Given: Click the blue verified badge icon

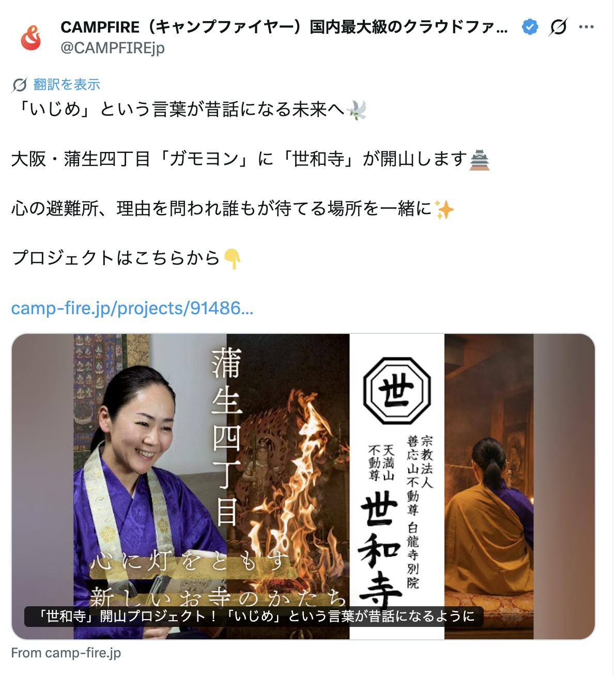Looking at the screenshot, I should coord(530,26).
